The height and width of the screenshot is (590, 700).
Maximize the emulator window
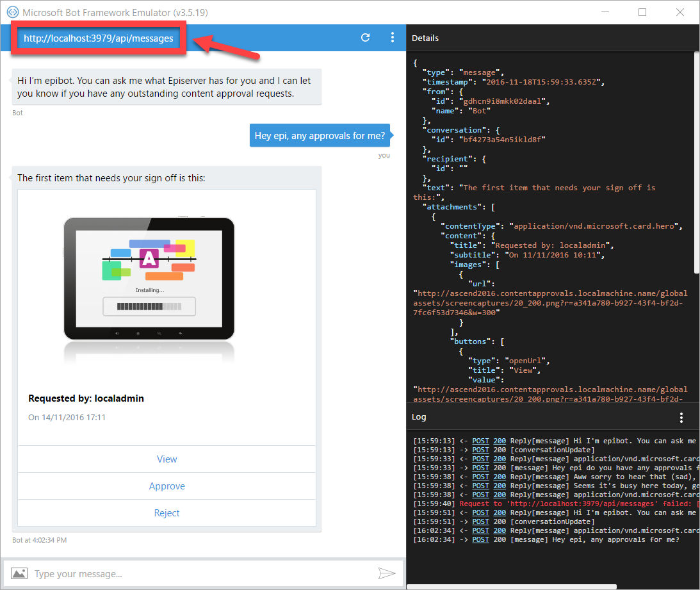coord(642,12)
